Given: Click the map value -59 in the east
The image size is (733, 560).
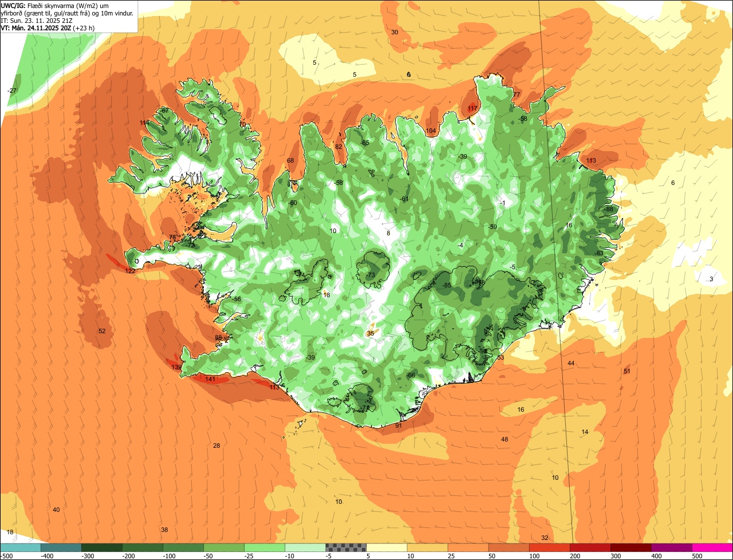Looking at the screenshot, I should point(492,227).
